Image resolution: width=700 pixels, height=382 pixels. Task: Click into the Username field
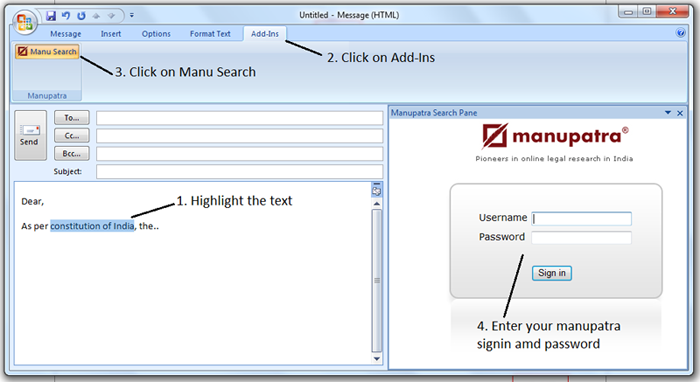pyautogui.click(x=581, y=219)
